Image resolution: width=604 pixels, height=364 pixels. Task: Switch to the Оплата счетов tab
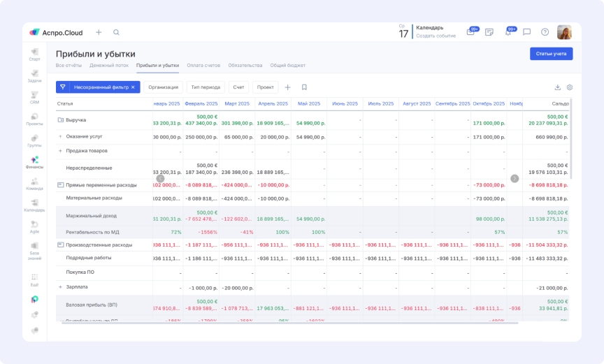click(203, 66)
